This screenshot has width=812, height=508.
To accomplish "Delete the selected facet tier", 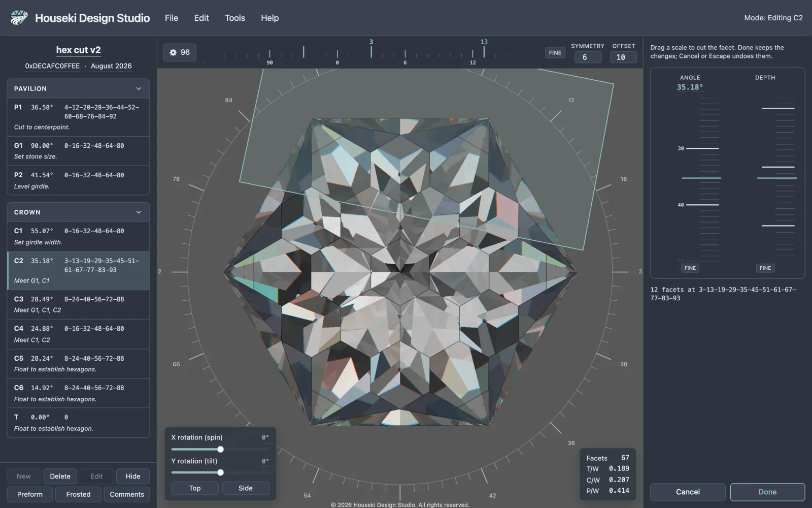I will tap(60, 477).
